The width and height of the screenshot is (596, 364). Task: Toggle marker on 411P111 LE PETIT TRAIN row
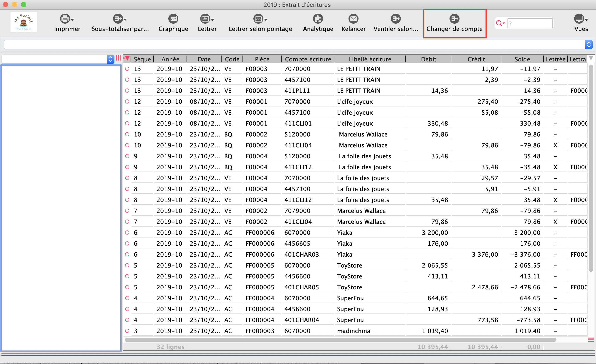point(127,91)
